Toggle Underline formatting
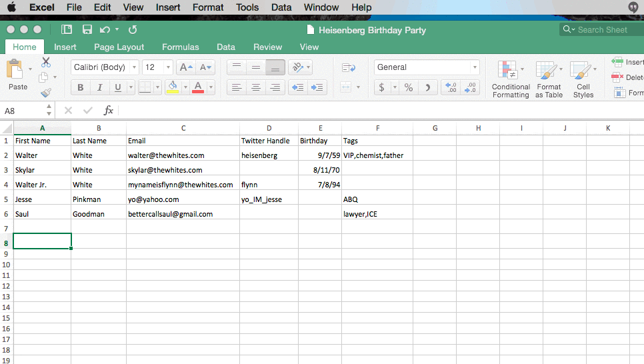The width and height of the screenshot is (644, 364). tap(118, 87)
